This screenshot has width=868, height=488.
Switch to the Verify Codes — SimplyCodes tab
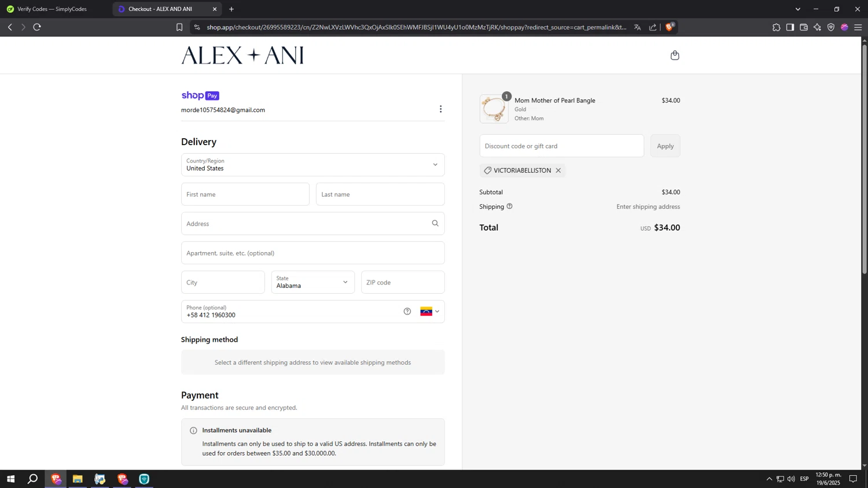[53, 9]
